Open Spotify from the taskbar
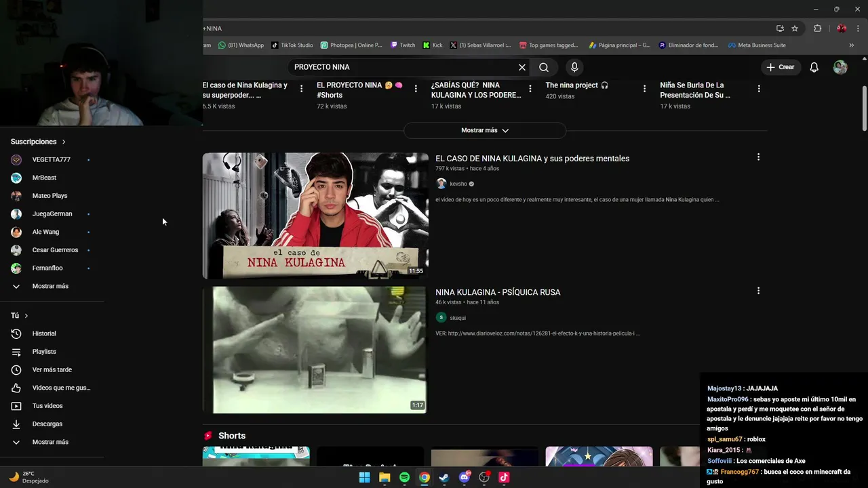Viewport: 868px width, 488px height. coord(404,477)
